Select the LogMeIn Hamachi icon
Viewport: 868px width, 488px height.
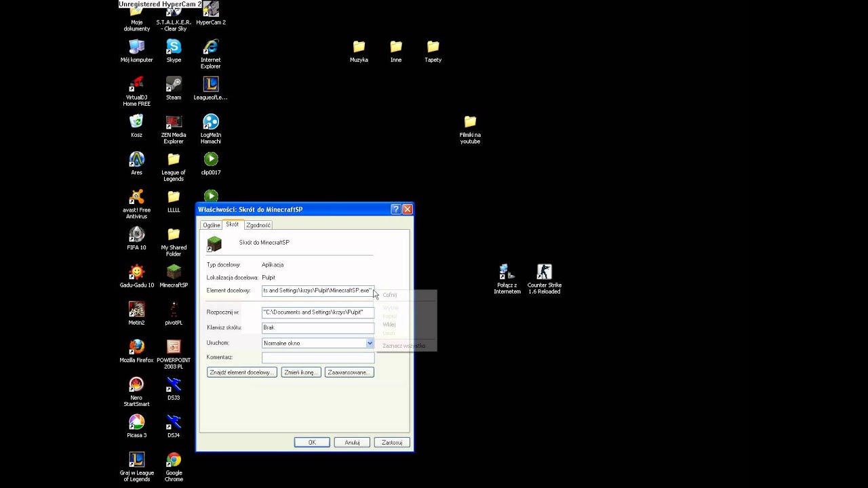point(211,129)
